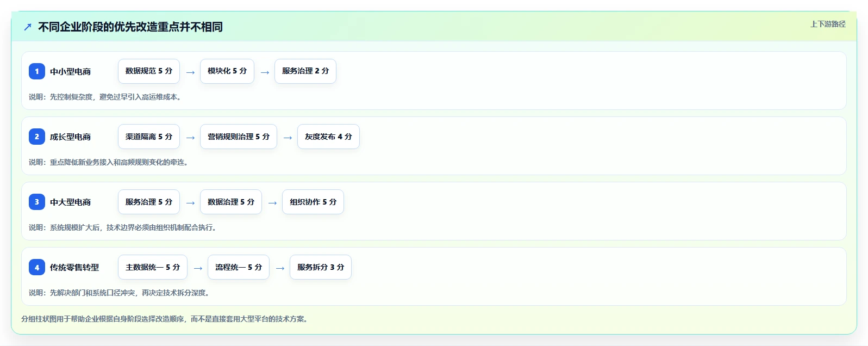Click the note 重点降低新业务接入和高频规则变化的牵连
Viewport: 868px width, 346px height.
point(118,162)
